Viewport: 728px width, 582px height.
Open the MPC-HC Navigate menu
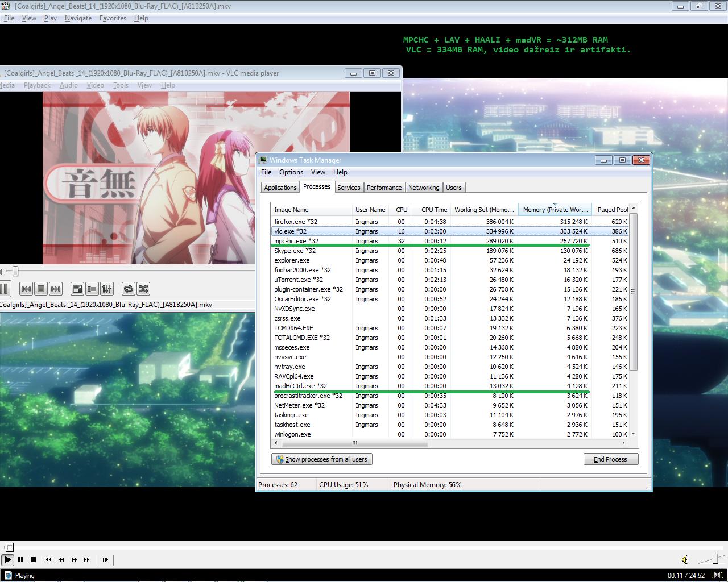[78, 18]
